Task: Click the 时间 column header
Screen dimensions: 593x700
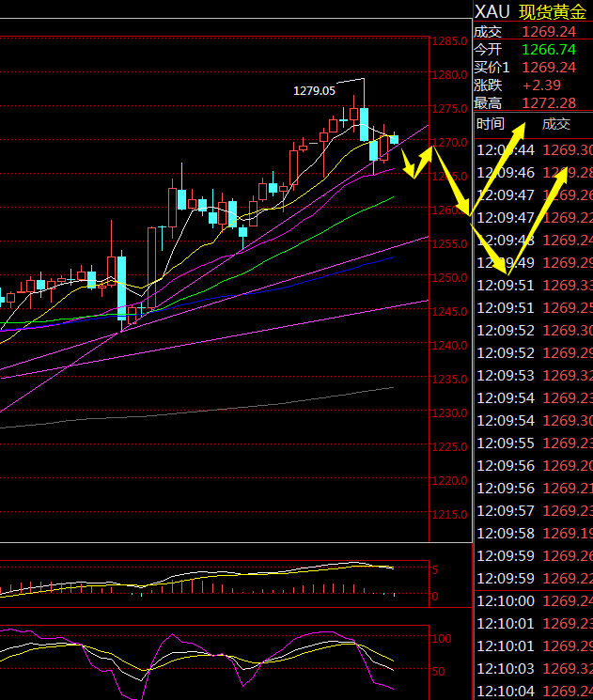Action: click(490, 124)
